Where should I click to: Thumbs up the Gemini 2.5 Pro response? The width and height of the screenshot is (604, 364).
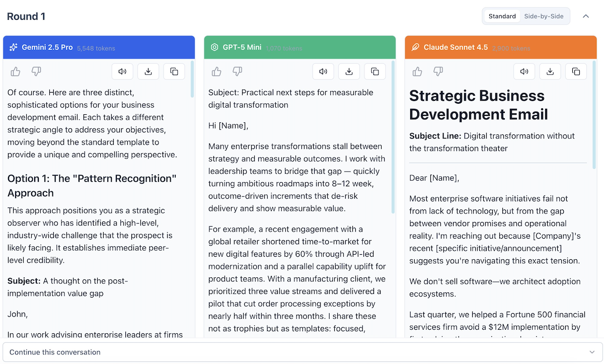16,71
